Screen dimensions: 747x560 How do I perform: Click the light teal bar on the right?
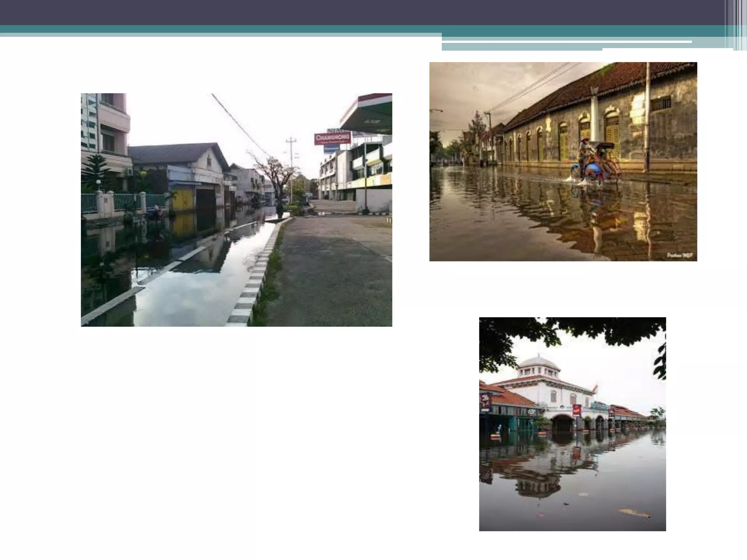coord(522,47)
